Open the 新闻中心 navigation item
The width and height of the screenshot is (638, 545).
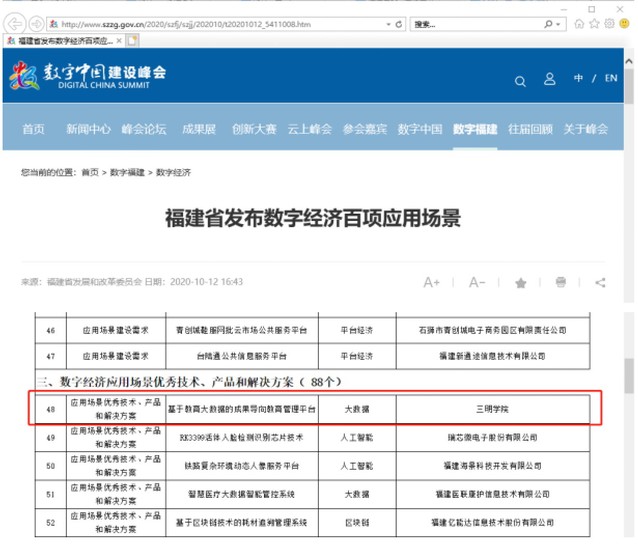88,129
